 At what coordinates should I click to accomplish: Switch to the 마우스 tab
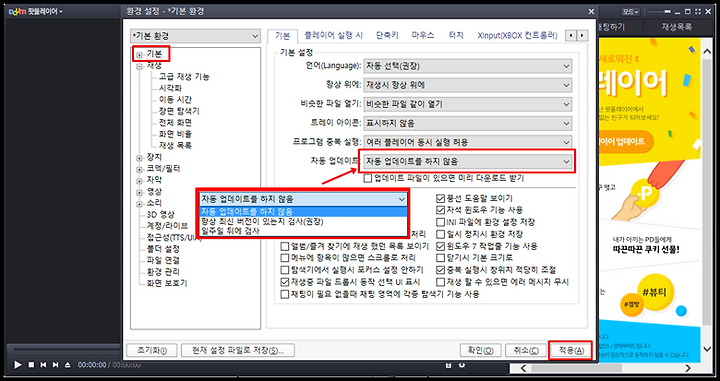[x=423, y=35]
